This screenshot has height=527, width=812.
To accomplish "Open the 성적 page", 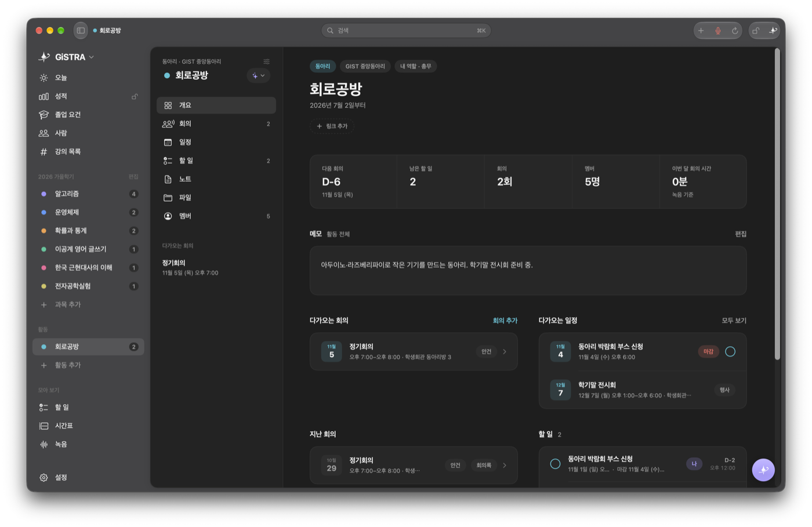I will [88, 96].
